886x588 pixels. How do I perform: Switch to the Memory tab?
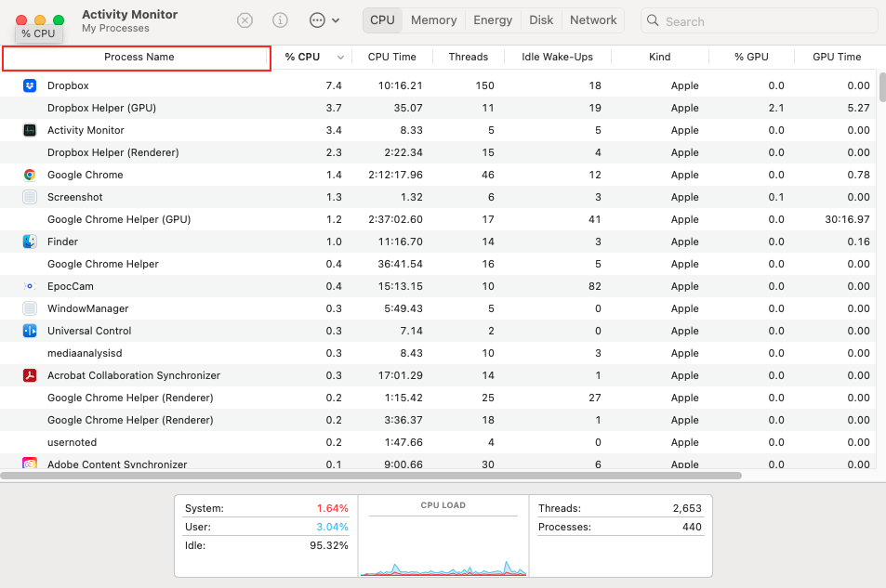[x=434, y=20]
